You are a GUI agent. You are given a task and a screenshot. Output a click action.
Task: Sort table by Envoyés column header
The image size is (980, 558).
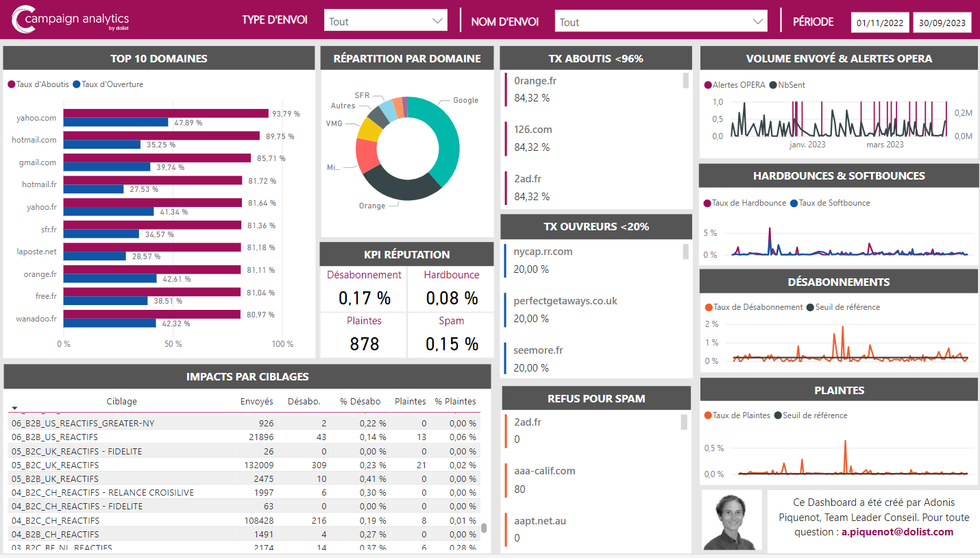(x=256, y=402)
